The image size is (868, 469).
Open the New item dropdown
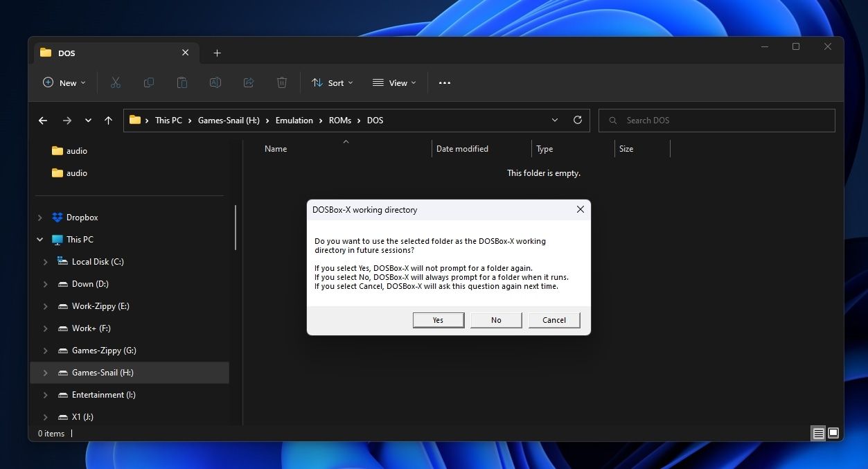64,83
